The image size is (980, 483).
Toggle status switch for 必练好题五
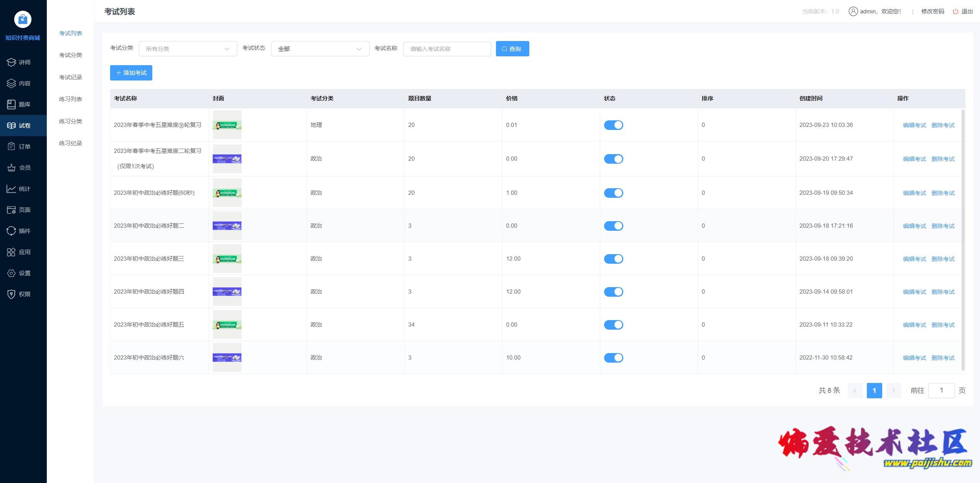click(614, 325)
